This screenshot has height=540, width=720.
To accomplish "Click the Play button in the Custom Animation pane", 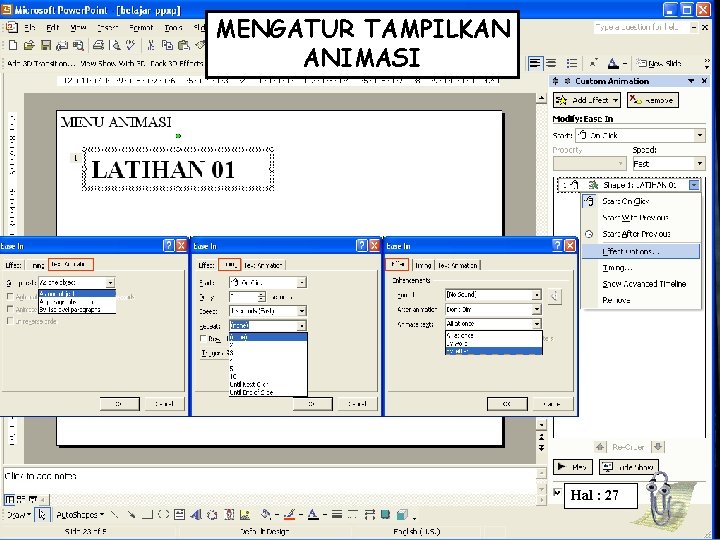I will (573, 467).
